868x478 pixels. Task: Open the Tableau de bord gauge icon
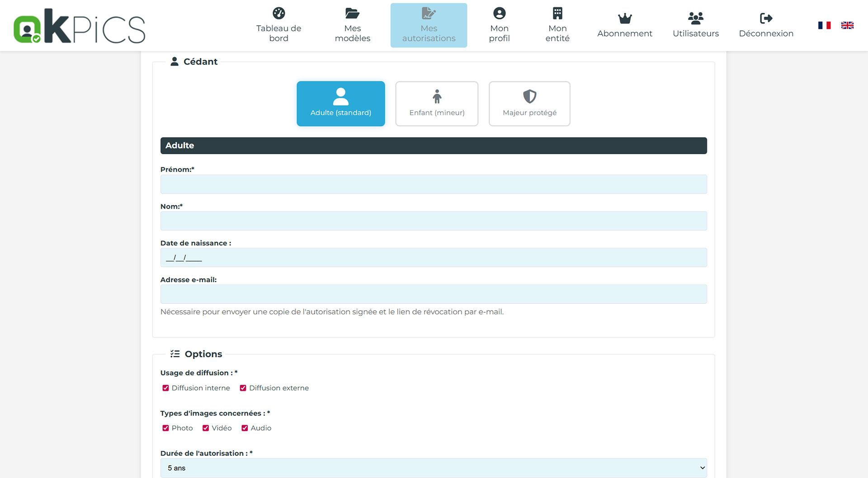point(279,13)
